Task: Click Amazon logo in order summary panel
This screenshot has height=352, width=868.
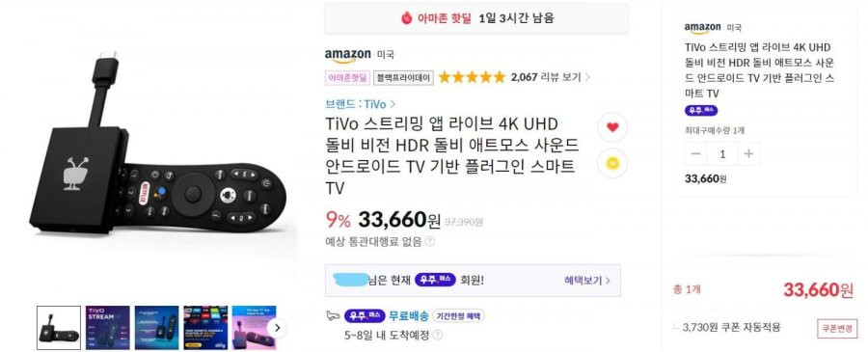Action: point(702,27)
